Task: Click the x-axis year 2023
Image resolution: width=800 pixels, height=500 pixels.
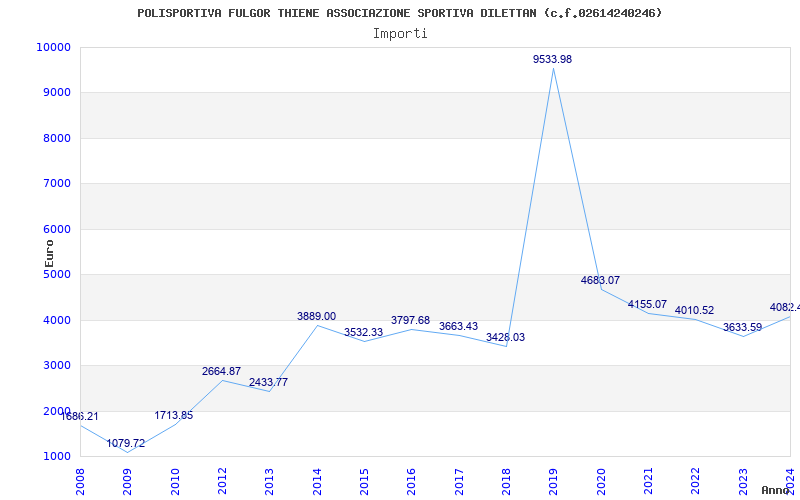Action: [743, 481]
